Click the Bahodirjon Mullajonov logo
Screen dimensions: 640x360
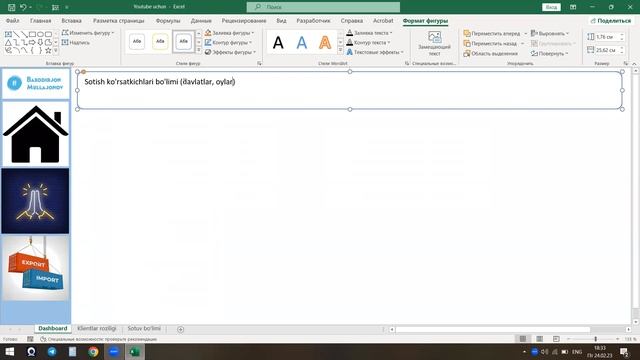coord(36,83)
